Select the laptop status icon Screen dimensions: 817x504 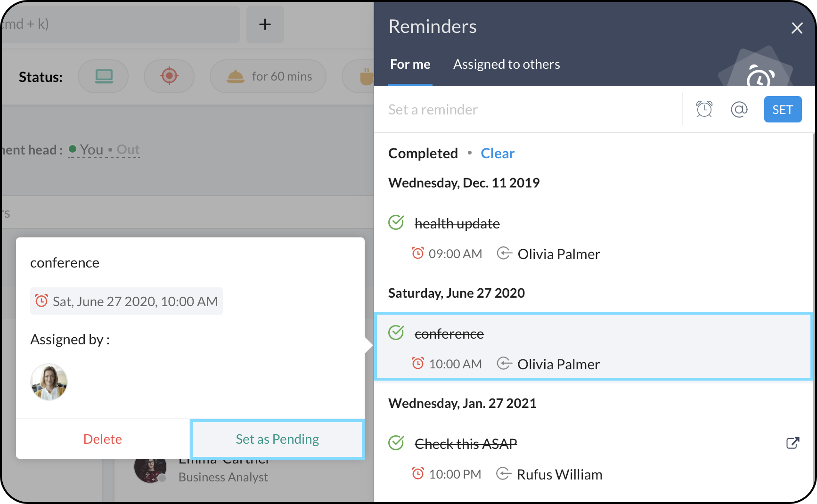104,76
